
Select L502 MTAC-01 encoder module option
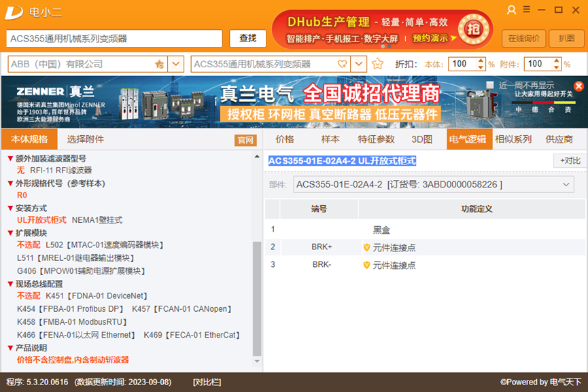[x=105, y=245]
